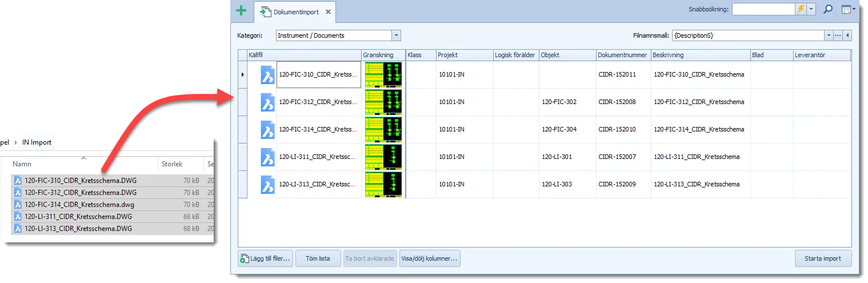Click the Projekt column header
Viewport: 868px width, 283px height.
pyautogui.click(x=465, y=55)
